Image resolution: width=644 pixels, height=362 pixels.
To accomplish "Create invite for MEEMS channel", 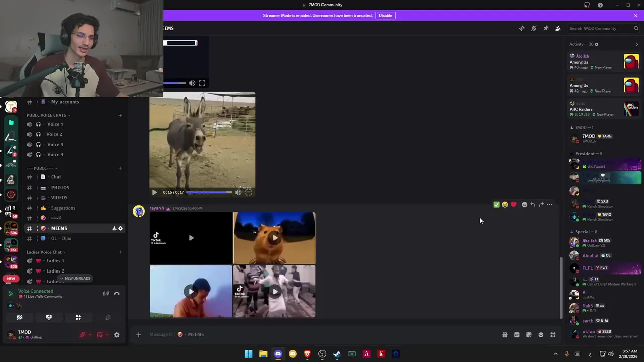I will pyautogui.click(x=114, y=228).
